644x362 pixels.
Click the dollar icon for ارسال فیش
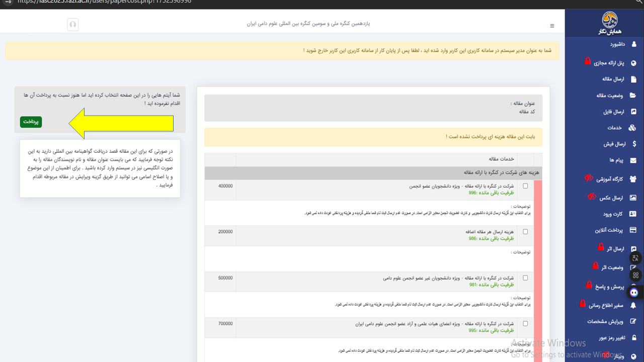pyautogui.click(x=633, y=144)
